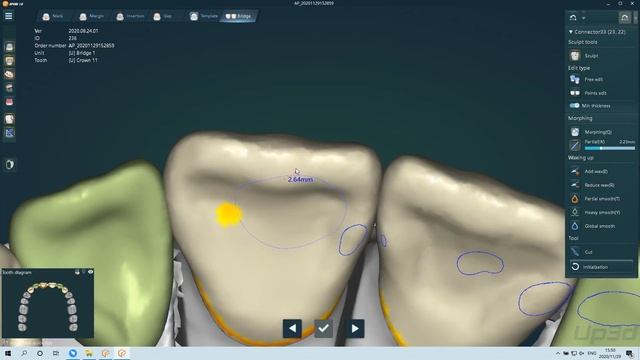Select the Reduce wax(R) tool
640x360 pixels.
[x=592, y=185]
